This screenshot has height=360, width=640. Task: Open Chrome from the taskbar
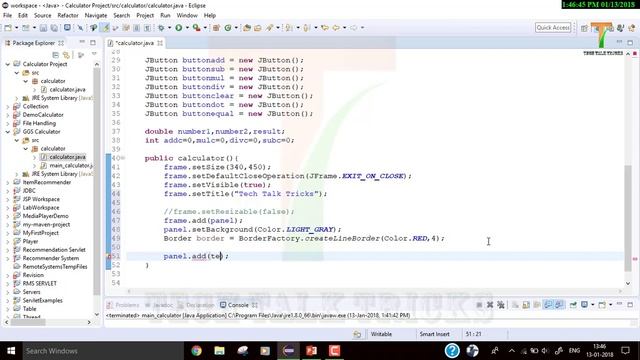tap(196, 351)
